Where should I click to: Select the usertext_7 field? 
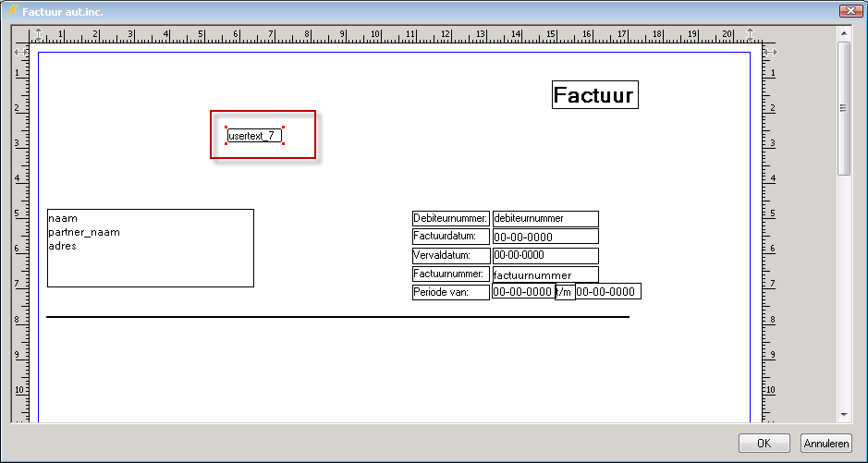coord(254,136)
